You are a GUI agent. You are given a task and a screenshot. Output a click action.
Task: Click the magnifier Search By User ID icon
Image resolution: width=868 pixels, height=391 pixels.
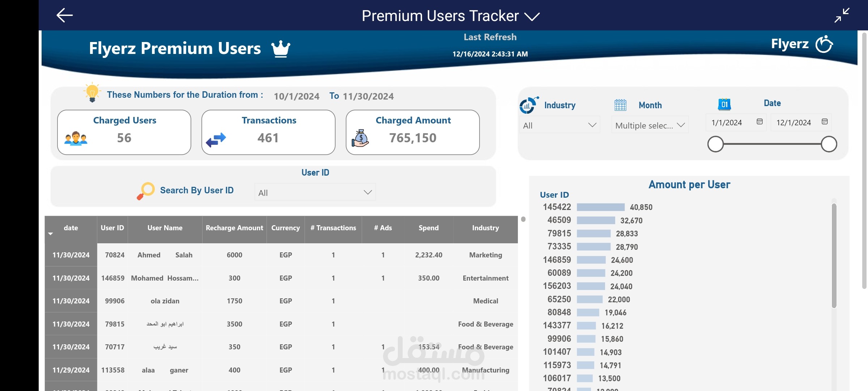click(x=146, y=191)
